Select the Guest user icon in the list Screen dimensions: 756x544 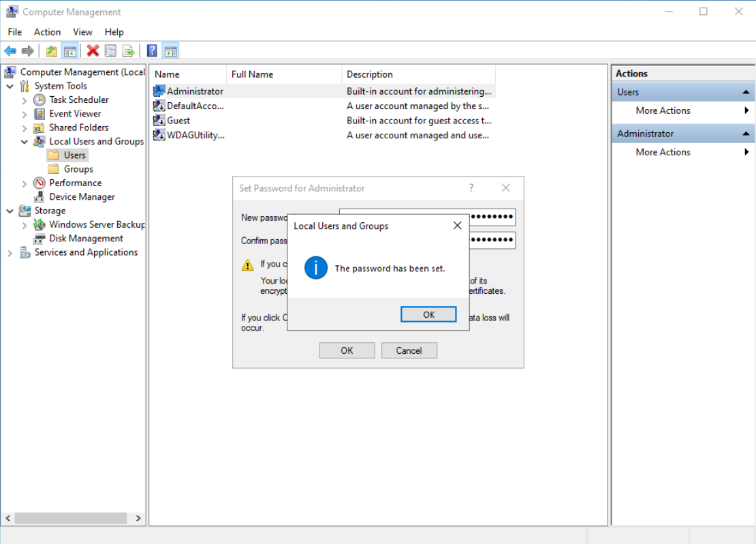pyautogui.click(x=159, y=120)
